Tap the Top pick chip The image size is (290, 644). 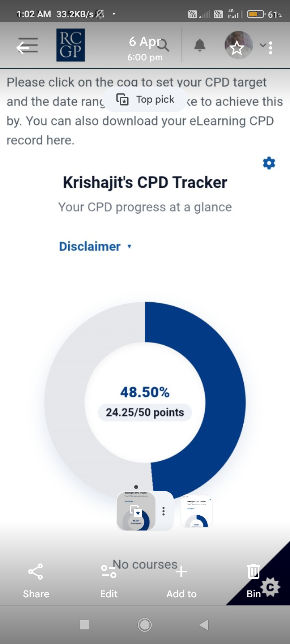point(145,99)
